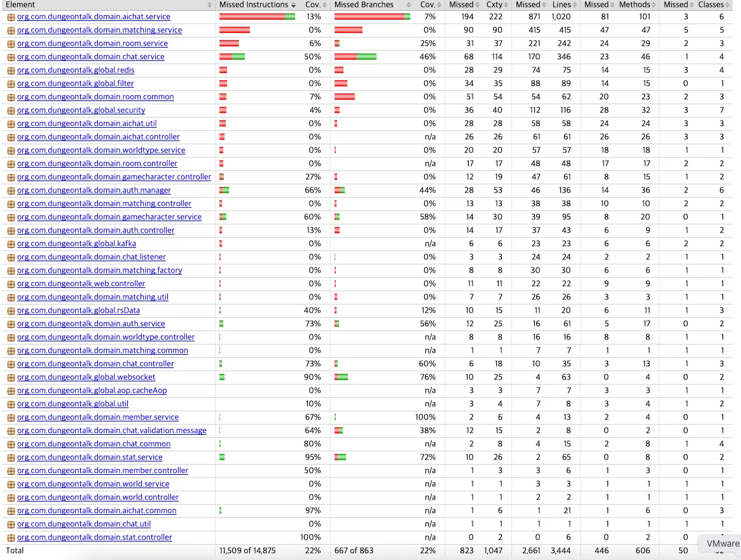Open org.com.dungeontalk.domain.member.service link
Screen dimensions: 741x560
click(x=98, y=418)
